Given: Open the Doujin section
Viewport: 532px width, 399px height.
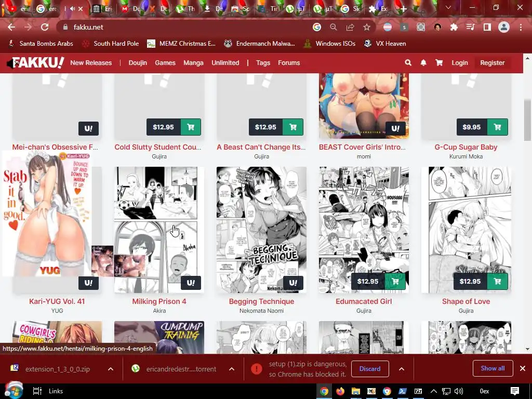Looking at the screenshot, I should [138, 63].
